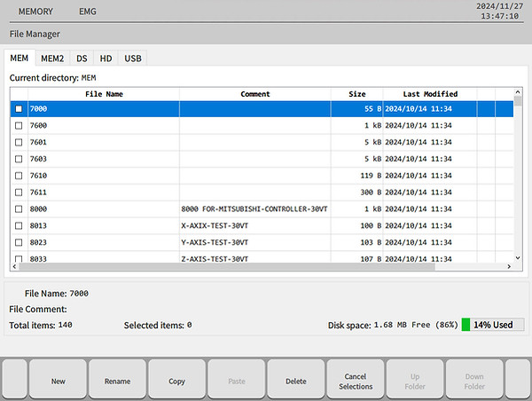Click the greyed Paste softkey
The image size is (532, 401).
(x=237, y=381)
